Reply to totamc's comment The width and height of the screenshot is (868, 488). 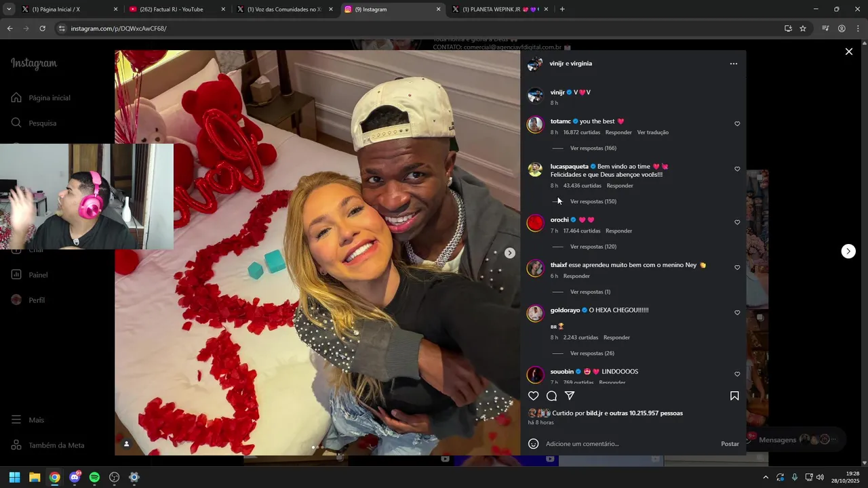618,132
